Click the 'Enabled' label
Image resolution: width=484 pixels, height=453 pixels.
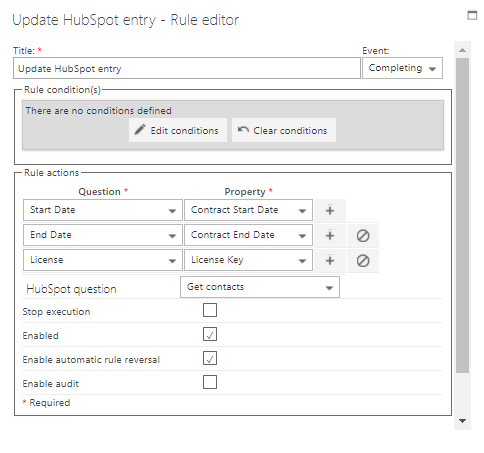[x=40, y=336]
